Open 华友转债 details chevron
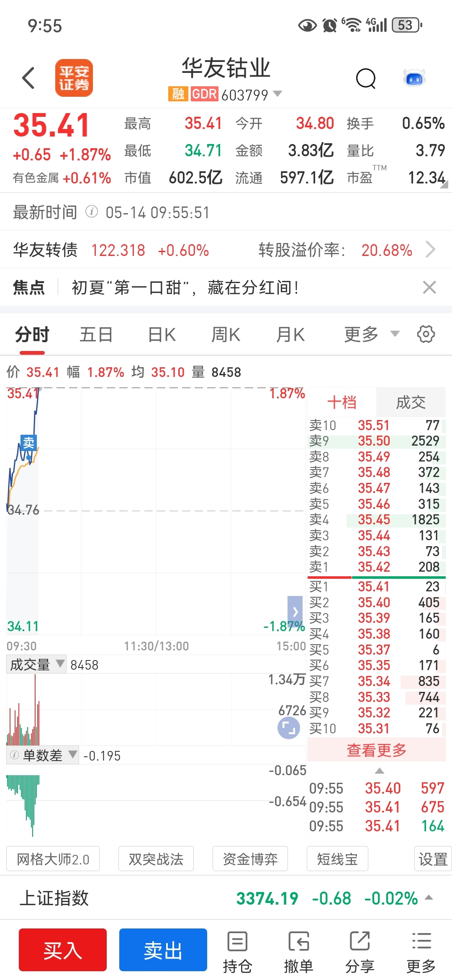Screen dimensions: 452x980 [431, 250]
